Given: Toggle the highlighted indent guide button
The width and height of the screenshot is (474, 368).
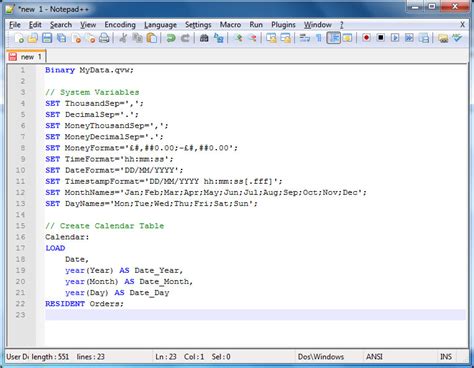Looking at the screenshot, I should point(333,38).
